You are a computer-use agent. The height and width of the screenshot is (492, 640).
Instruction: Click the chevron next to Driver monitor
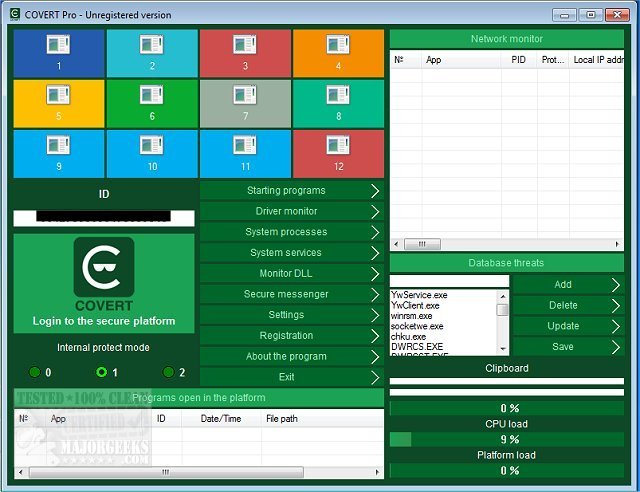coord(375,211)
